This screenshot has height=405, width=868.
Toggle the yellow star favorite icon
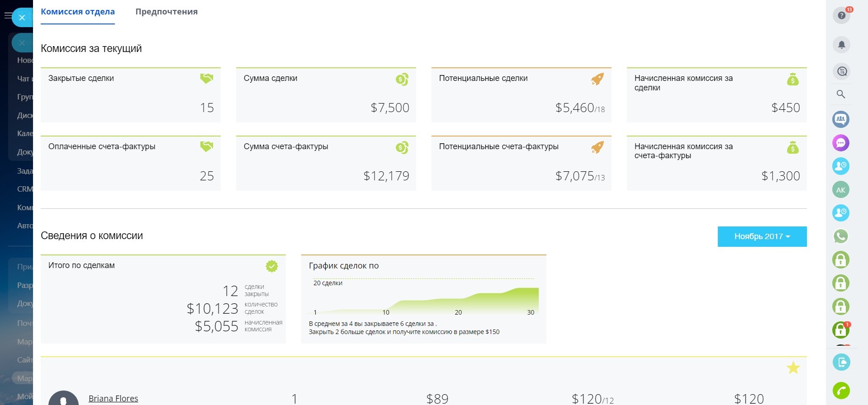pos(793,368)
